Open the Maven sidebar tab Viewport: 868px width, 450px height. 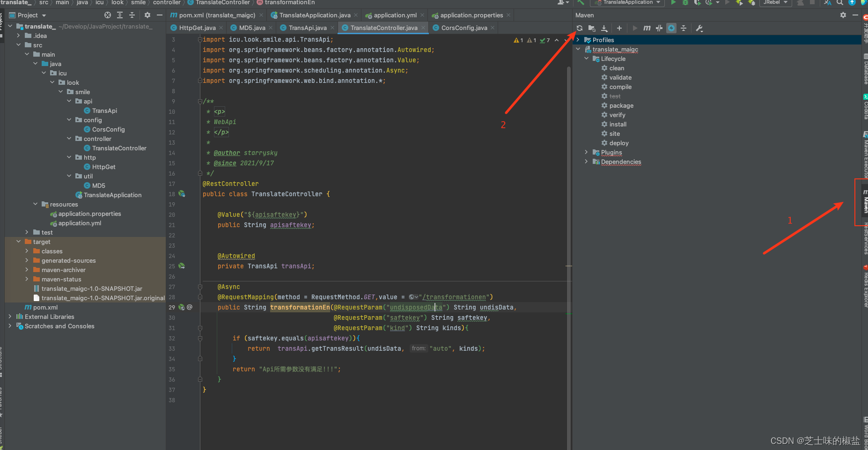pyautogui.click(x=865, y=202)
